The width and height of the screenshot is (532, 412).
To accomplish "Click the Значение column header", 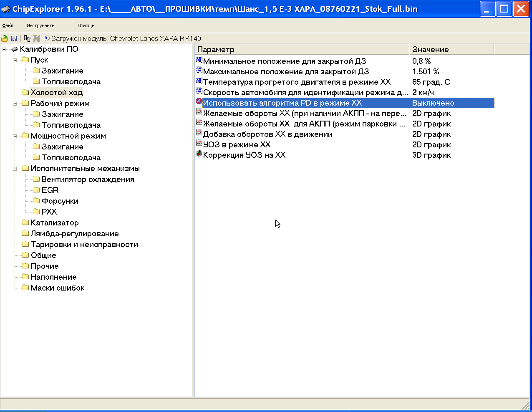I will [451, 49].
